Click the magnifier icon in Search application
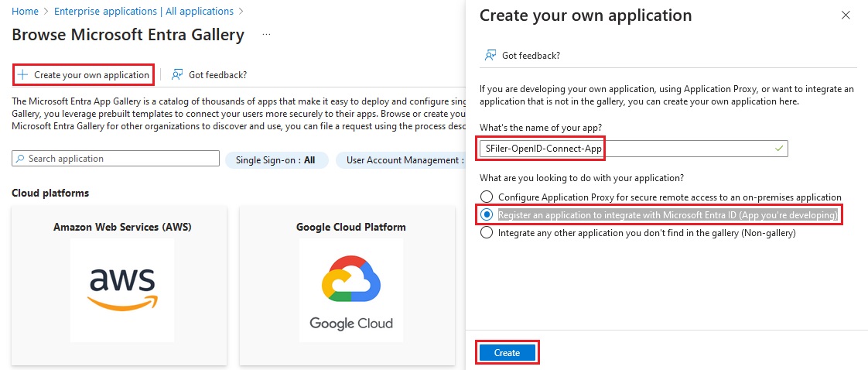Viewport: 868px width, 370px height. (20, 159)
